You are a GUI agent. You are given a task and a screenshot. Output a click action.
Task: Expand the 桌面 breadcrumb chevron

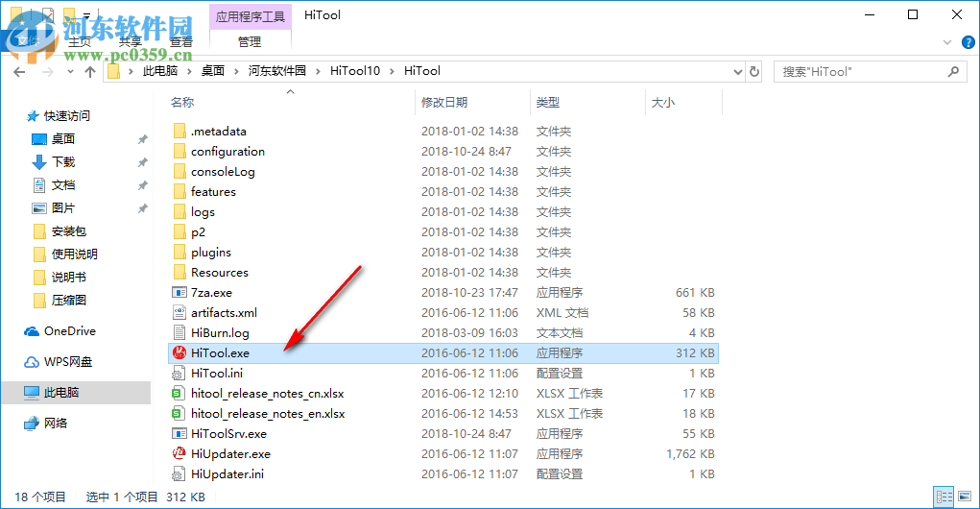point(236,71)
